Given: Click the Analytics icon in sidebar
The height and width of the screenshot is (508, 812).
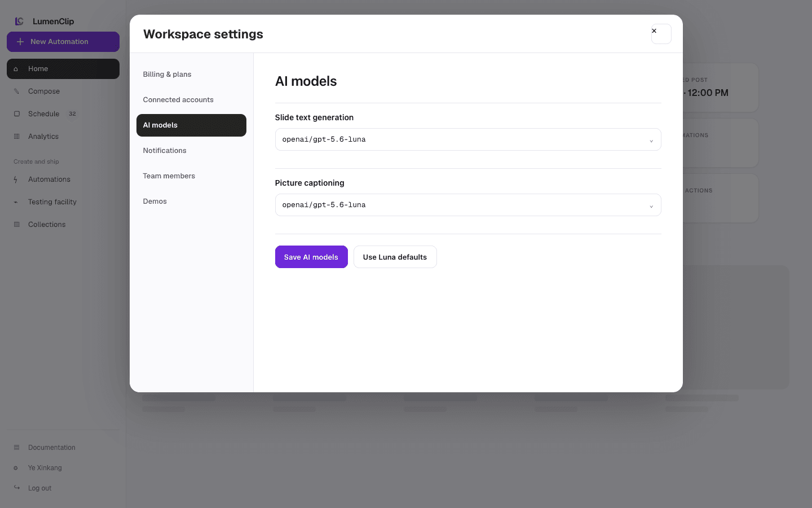Looking at the screenshot, I should pyautogui.click(x=16, y=137).
